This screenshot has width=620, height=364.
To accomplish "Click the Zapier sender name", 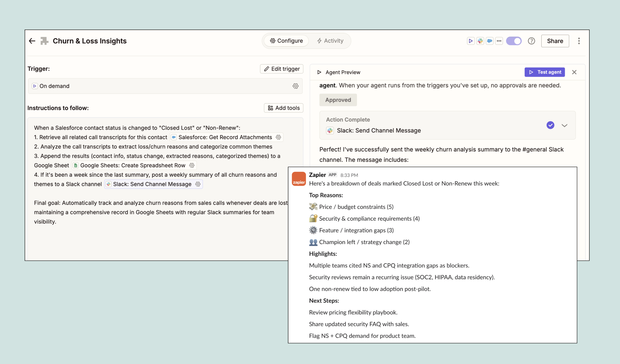I will (317, 175).
